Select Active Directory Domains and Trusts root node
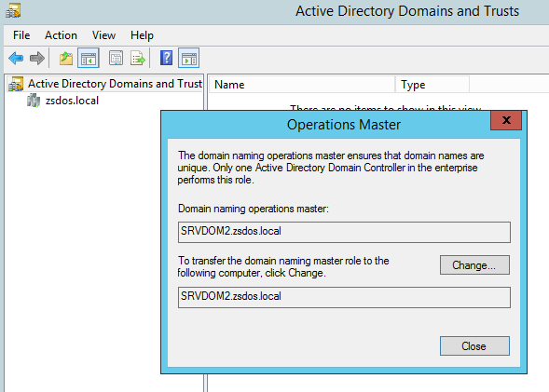 (115, 84)
